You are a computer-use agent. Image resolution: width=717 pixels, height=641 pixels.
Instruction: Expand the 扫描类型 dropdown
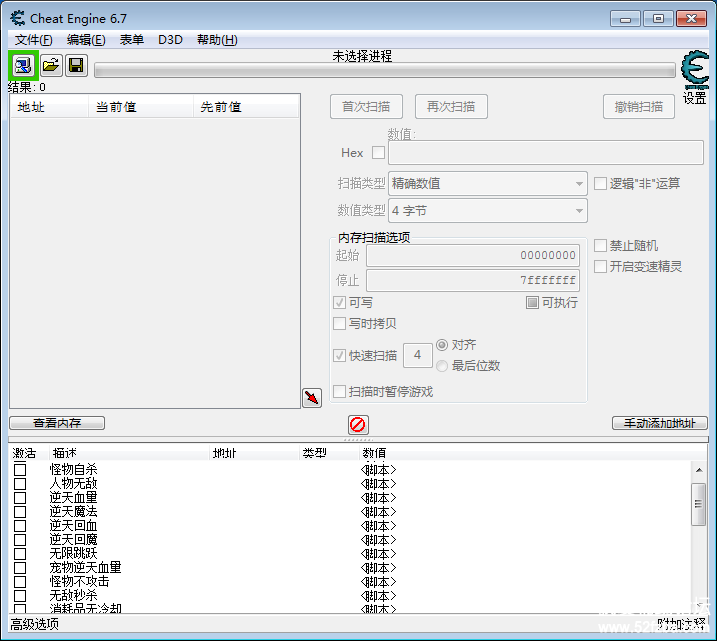[x=488, y=183]
